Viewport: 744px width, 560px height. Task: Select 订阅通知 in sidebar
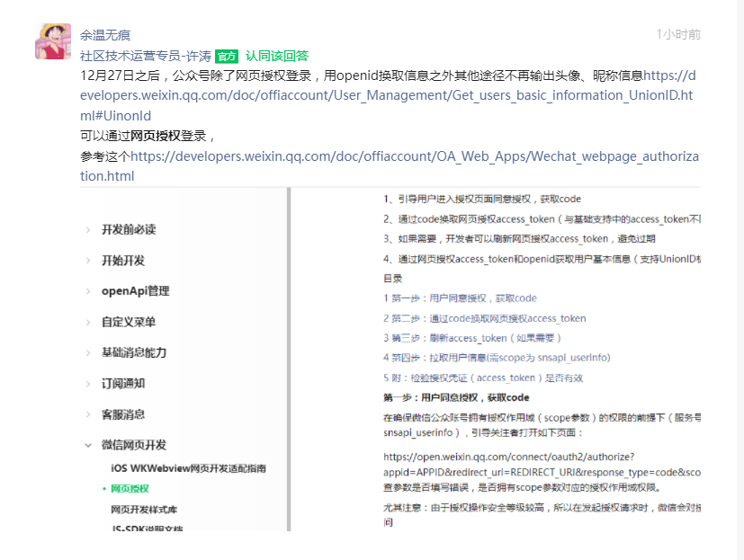pos(123,383)
